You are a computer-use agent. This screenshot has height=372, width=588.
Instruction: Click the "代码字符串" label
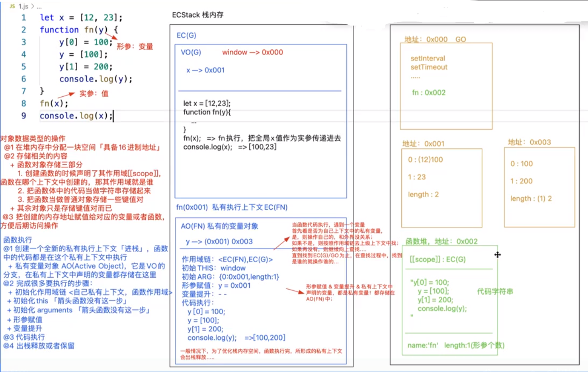[x=495, y=292]
